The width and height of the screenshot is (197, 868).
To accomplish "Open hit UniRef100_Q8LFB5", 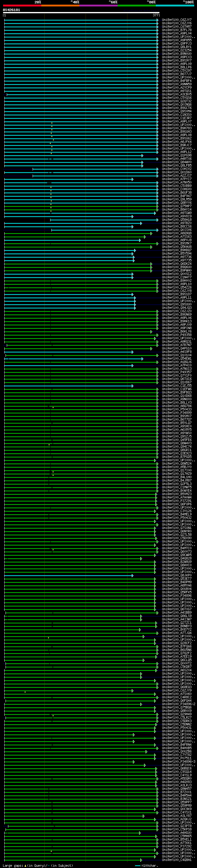I will (x=176, y=165).
